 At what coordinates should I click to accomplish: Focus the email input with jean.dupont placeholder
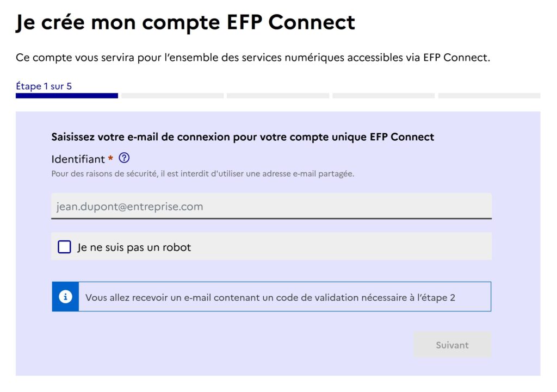click(x=271, y=207)
